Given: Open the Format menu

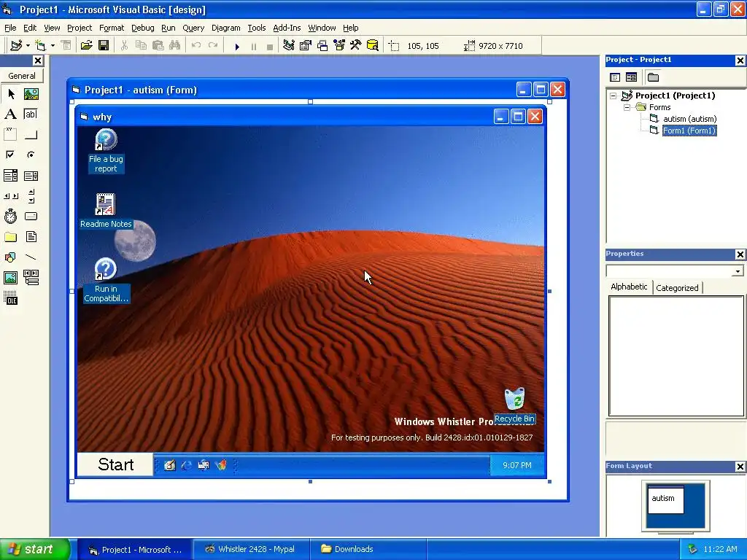Looking at the screenshot, I should coord(111,28).
